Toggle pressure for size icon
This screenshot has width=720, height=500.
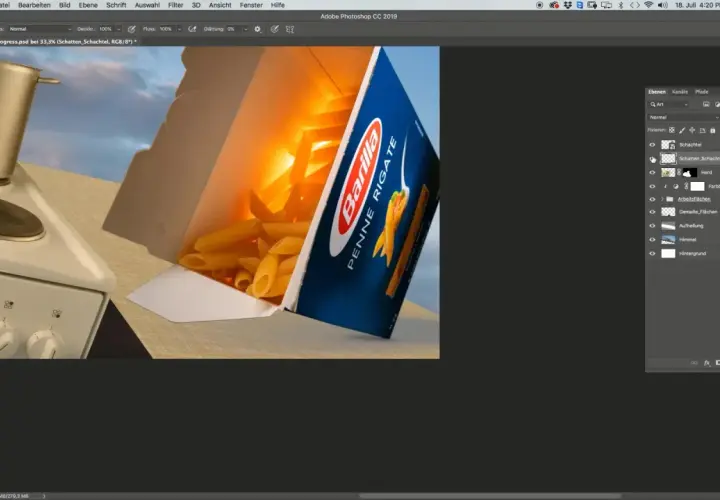pos(275,29)
